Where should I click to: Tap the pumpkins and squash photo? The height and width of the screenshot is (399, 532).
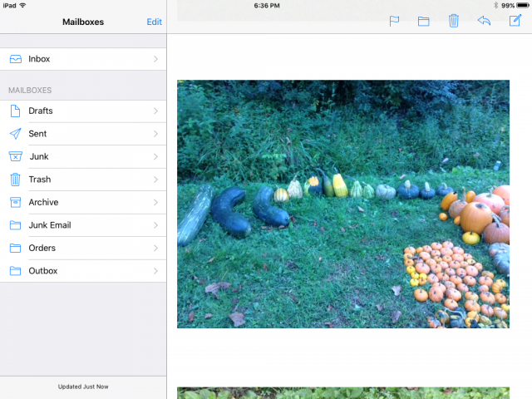[x=343, y=204]
